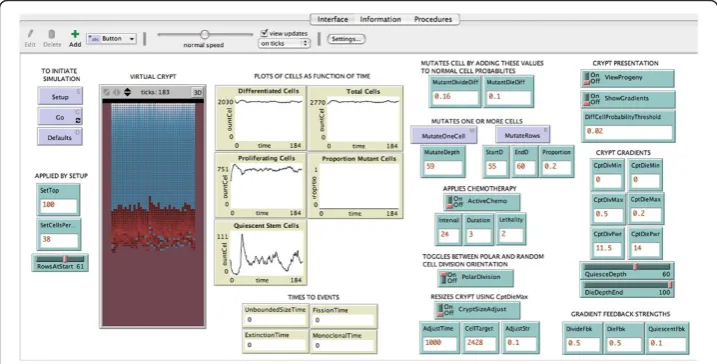Viewport: 717px width, 364px height.
Task: Click the Proportion input field
Action: (x=556, y=167)
